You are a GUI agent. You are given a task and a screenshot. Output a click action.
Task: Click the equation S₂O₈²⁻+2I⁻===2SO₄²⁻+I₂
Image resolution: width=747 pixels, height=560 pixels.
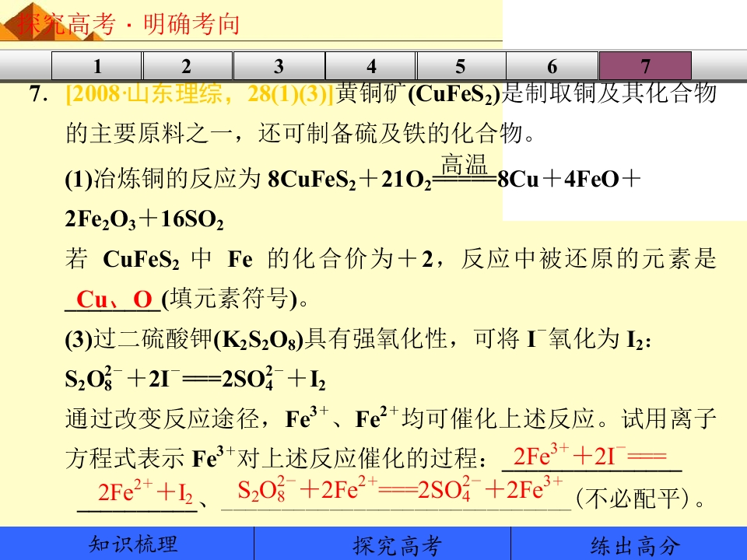195,379
